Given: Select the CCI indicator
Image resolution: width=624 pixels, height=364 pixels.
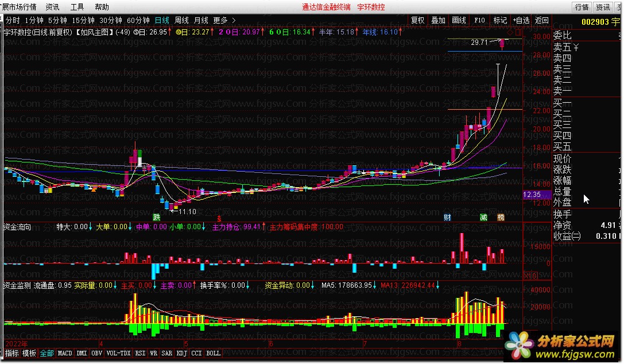Looking at the screenshot, I should [x=196, y=353].
